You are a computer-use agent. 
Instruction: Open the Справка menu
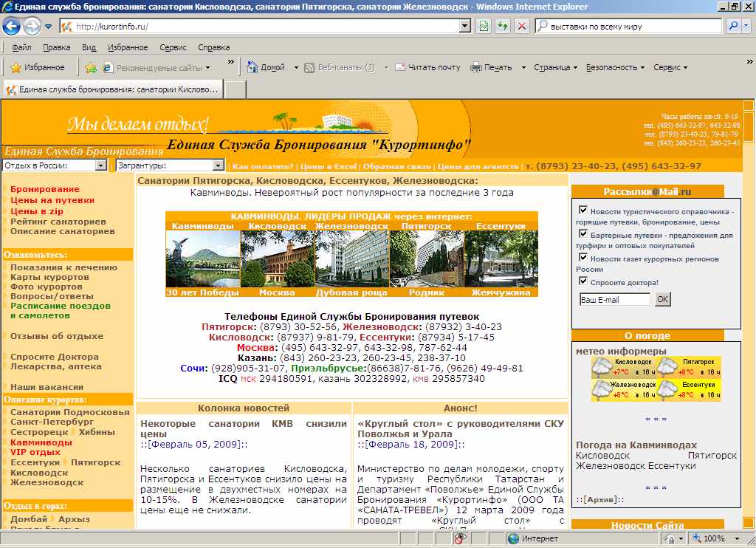[x=213, y=47]
